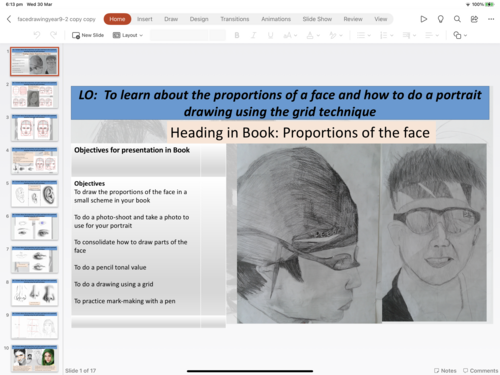Toggle Underline formatting
This screenshot has height=375, width=500.
coord(270,35)
